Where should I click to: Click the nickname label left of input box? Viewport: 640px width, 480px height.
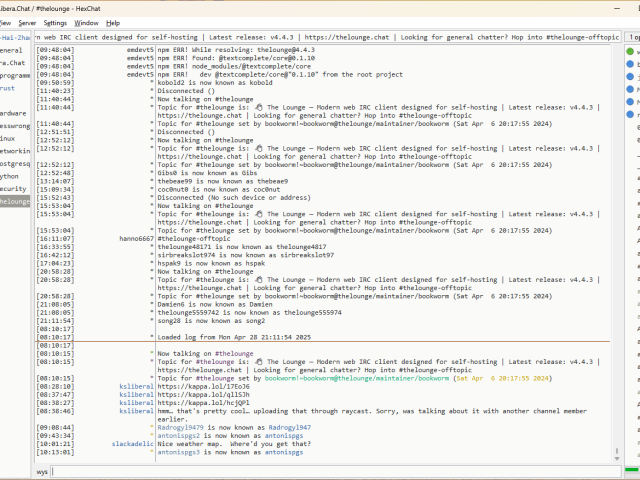(x=43, y=470)
